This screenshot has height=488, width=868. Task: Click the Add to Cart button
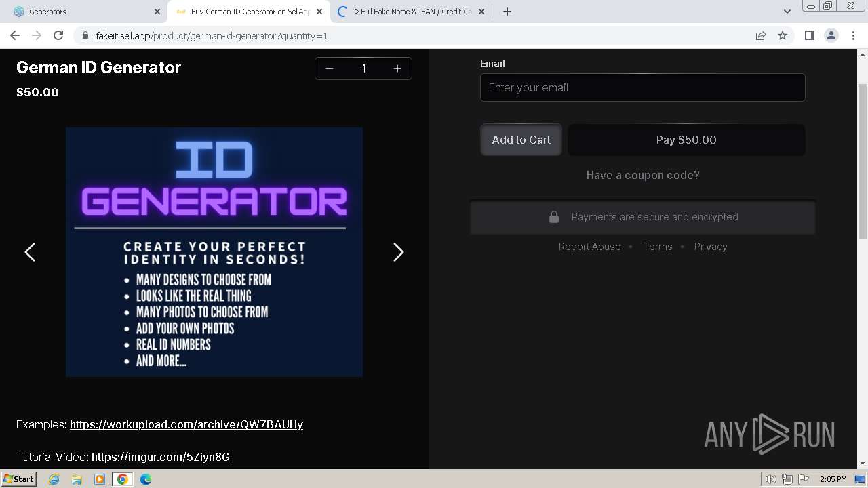pyautogui.click(x=521, y=140)
